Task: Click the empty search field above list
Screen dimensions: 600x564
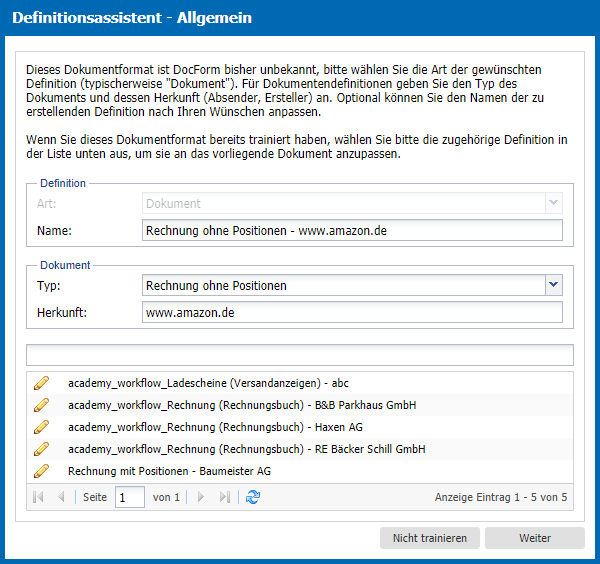Action: 300,355
